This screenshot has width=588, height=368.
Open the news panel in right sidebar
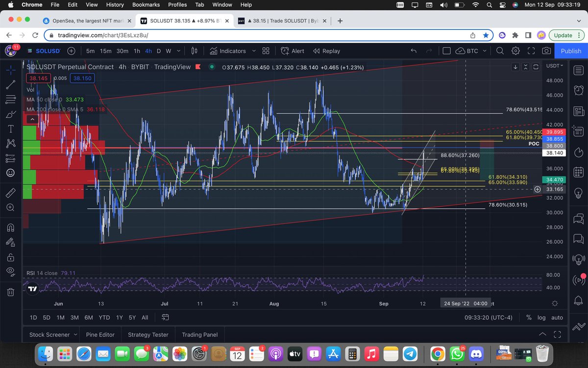pyautogui.click(x=578, y=111)
